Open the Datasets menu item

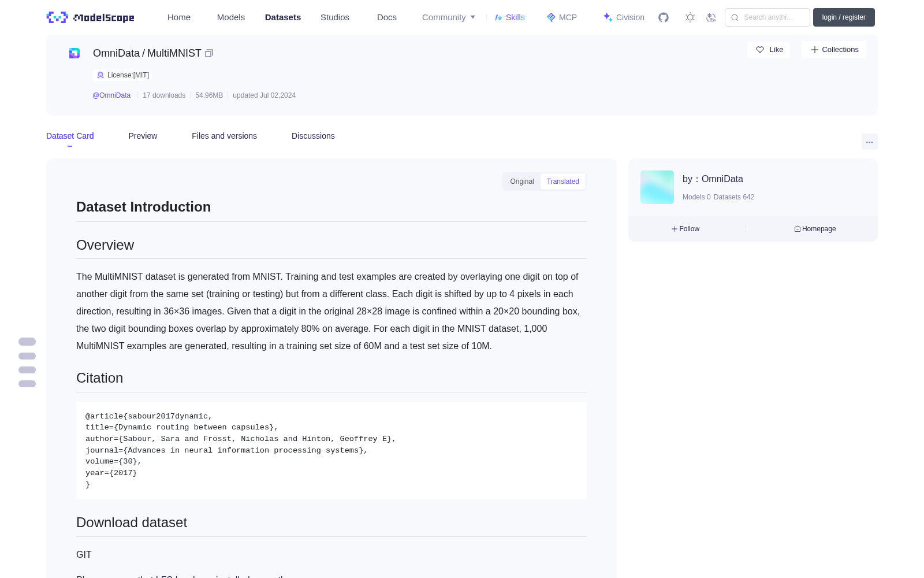pos(283,17)
